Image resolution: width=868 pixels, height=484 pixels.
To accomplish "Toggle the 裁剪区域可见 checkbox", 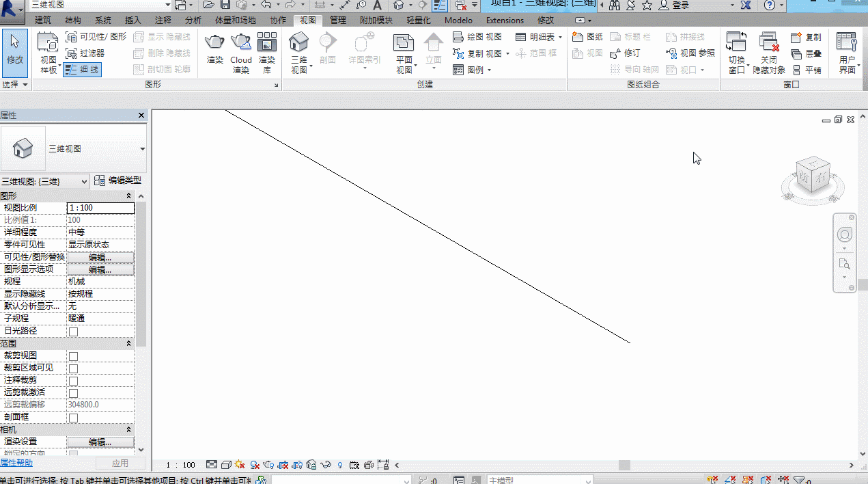I will pos(73,368).
